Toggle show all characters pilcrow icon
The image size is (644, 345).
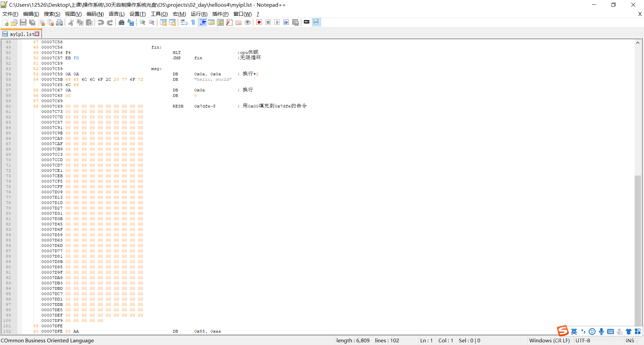(x=193, y=22)
